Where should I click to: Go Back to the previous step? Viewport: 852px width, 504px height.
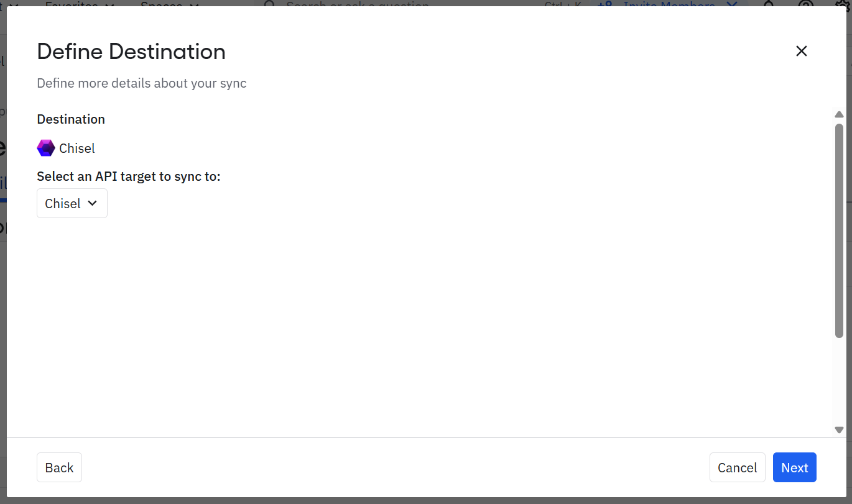(x=59, y=467)
